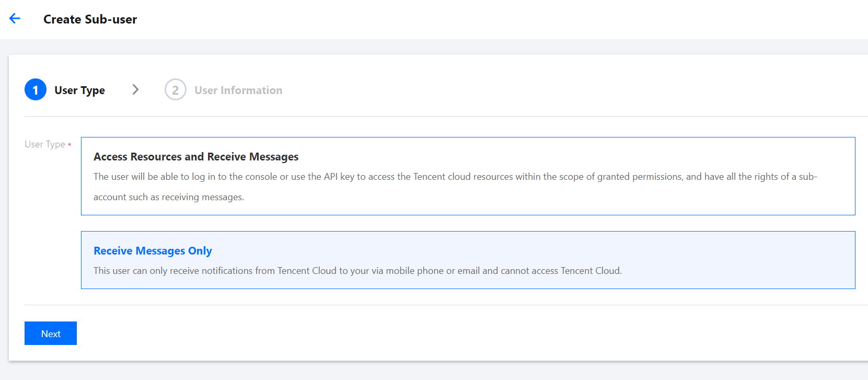Click the "Access Resources and Receive Messages" heading text
868x380 pixels.
(196, 157)
